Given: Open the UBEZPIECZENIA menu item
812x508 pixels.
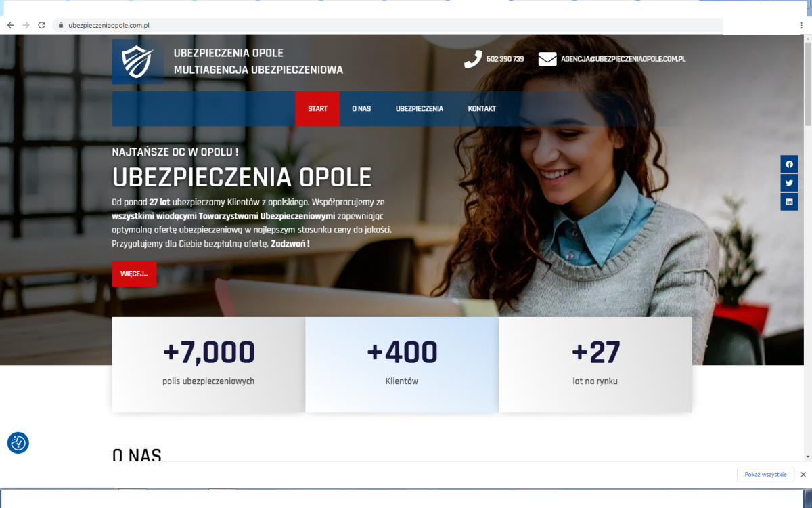Looking at the screenshot, I should [x=420, y=108].
